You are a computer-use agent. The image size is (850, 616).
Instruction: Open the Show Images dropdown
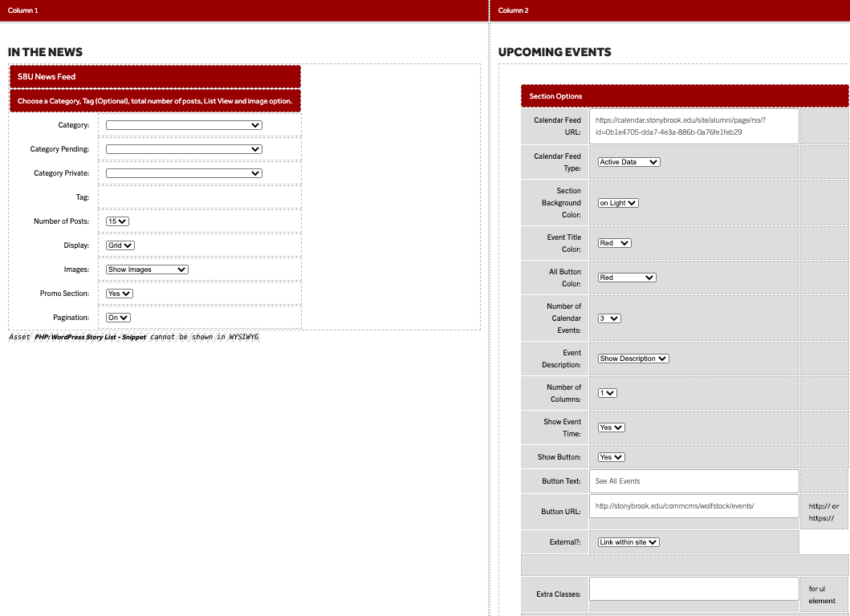point(147,269)
